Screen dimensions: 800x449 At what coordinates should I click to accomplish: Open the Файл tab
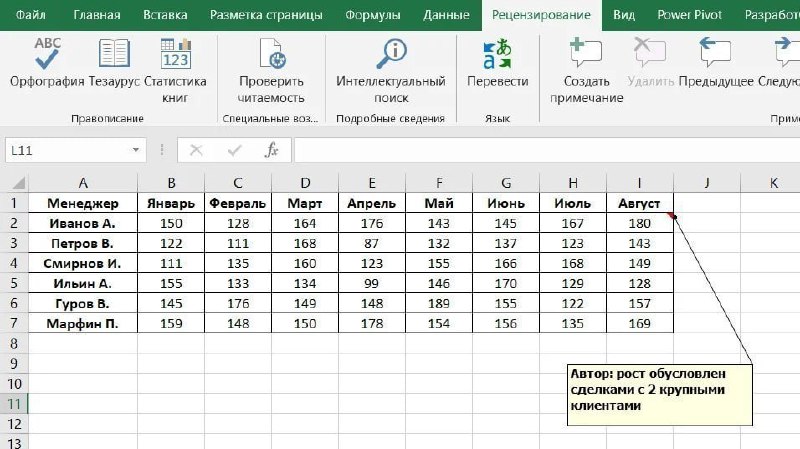coord(31,15)
